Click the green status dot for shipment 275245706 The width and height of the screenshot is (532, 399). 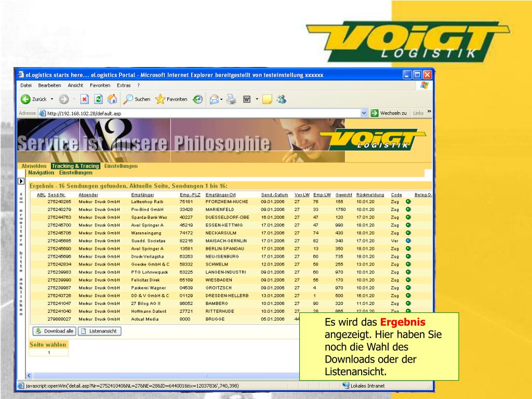[408, 233]
